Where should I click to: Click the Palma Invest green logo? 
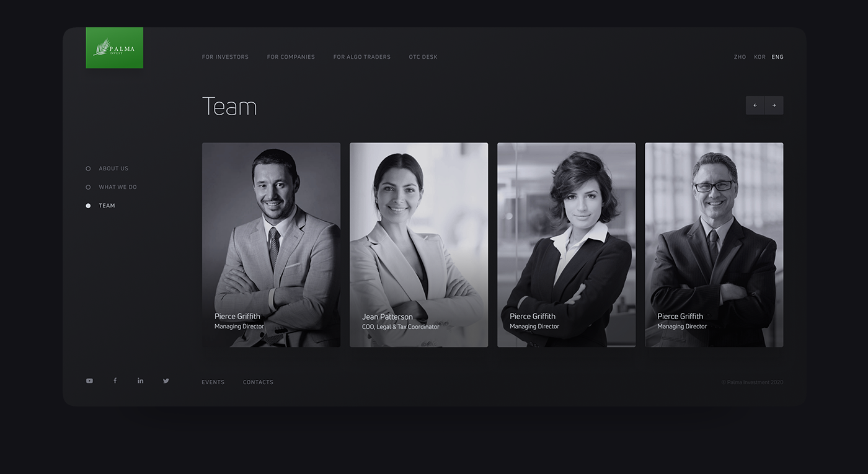114,48
